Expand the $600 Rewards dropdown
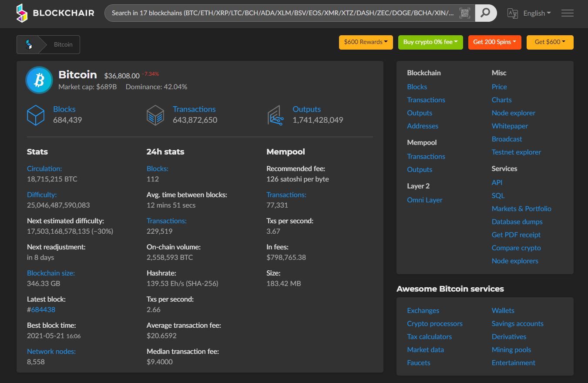Image resolution: width=588 pixels, height=383 pixels. point(366,42)
